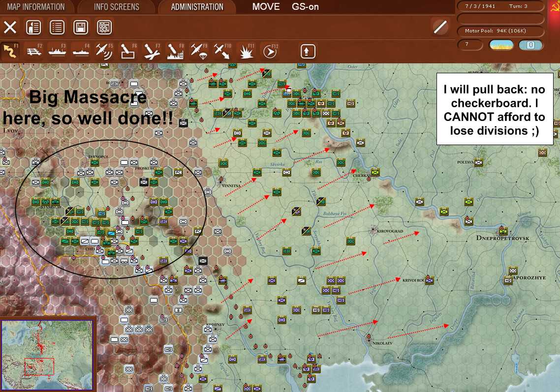Select the unit counter next to Poltava
The height and width of the screenshot is (392, 560).
click(479, 162)
